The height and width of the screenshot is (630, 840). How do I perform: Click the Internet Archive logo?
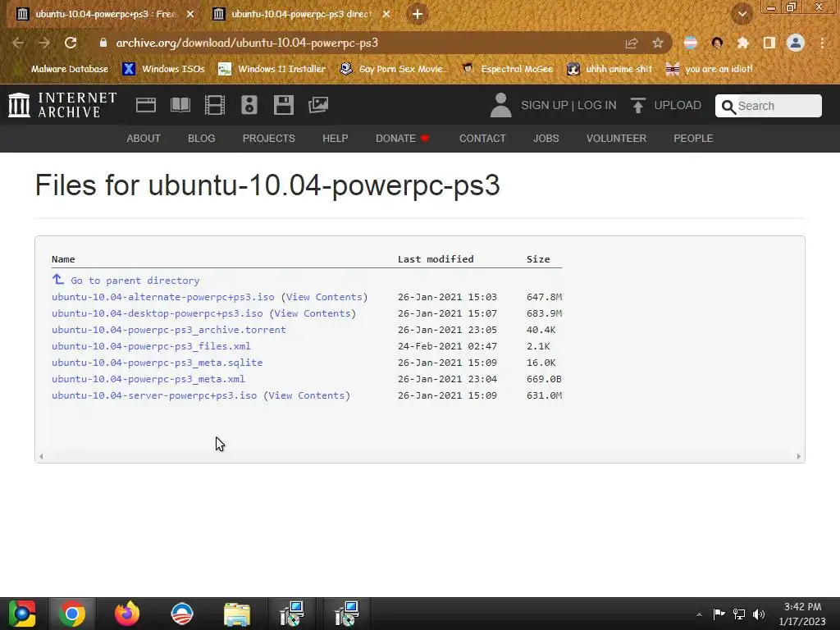click(x=62, y=105)
